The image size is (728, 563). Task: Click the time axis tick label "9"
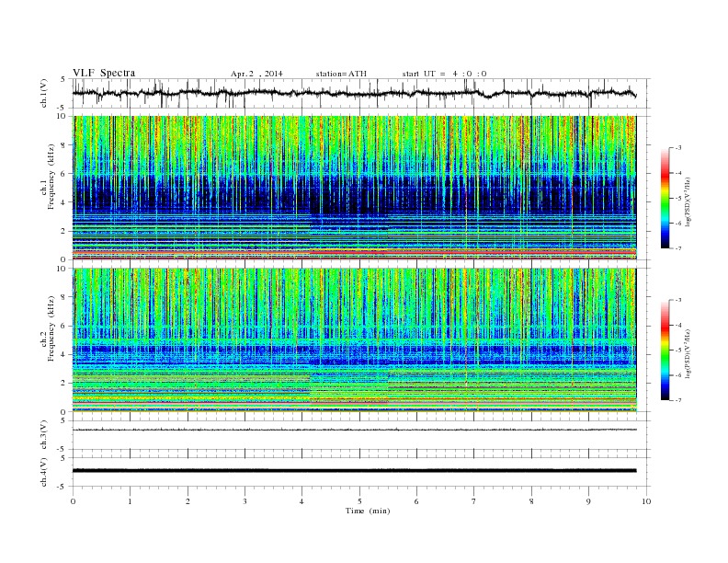coord(588,501)
